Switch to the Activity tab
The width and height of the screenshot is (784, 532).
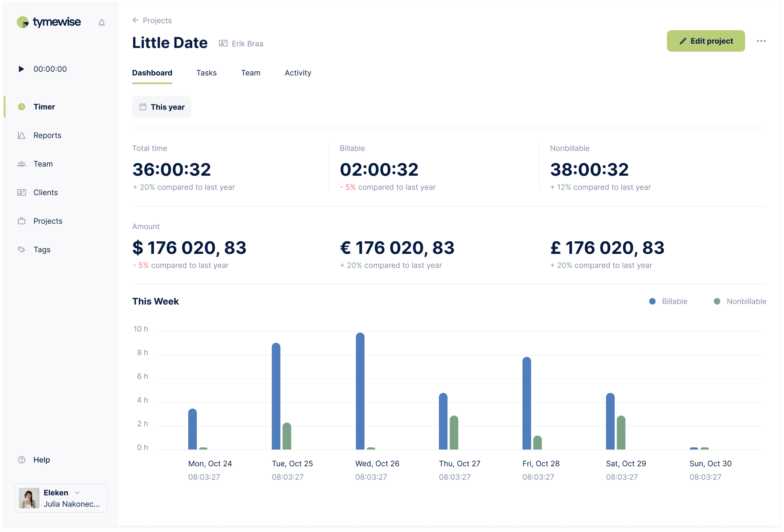(x=298, y=73)
